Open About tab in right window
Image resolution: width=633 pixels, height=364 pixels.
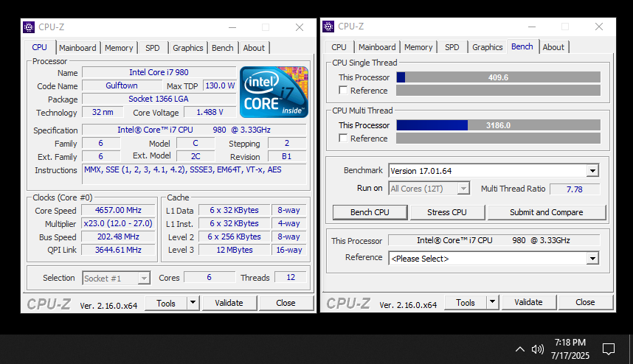click(553, 46)
